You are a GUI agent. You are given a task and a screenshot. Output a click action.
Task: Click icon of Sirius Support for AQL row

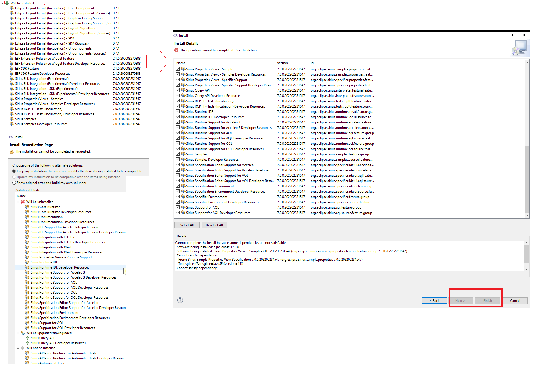(183, 207)
